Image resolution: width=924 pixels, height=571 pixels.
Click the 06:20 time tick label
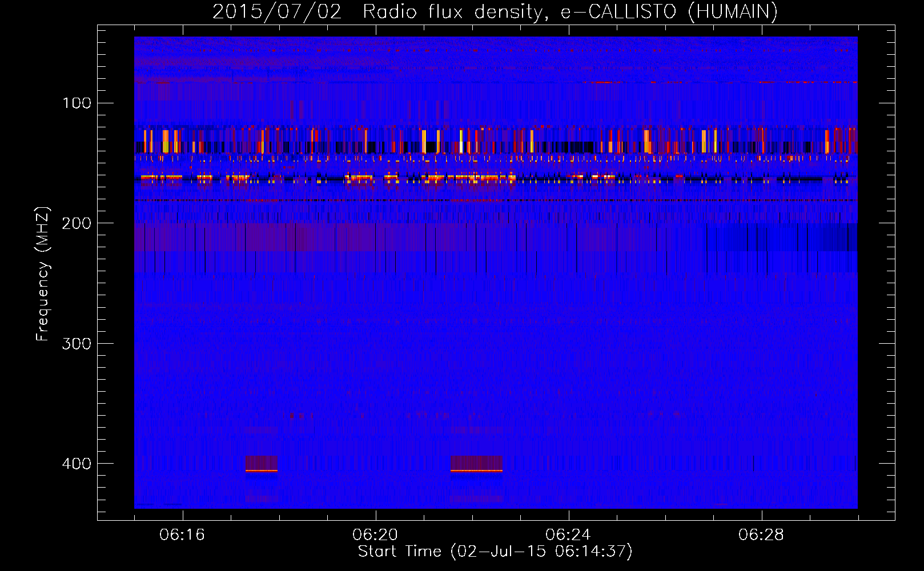[375, 535]
